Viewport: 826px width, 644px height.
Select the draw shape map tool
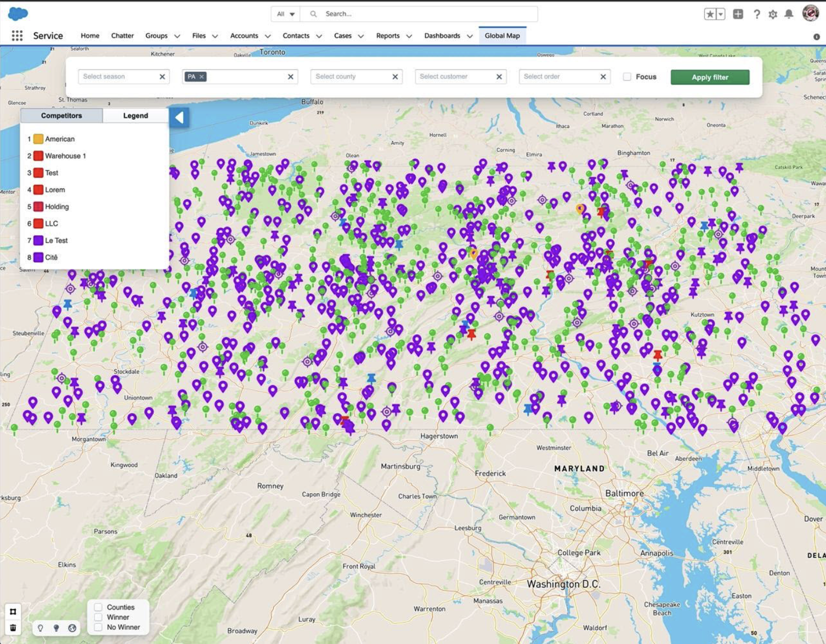pos(13,612)
